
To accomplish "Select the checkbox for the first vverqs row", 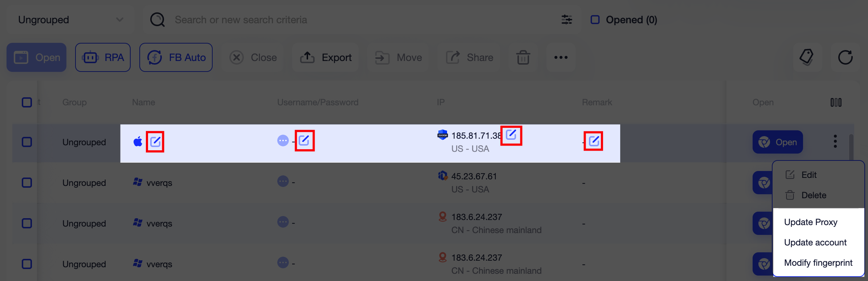I will coord(26,183).
